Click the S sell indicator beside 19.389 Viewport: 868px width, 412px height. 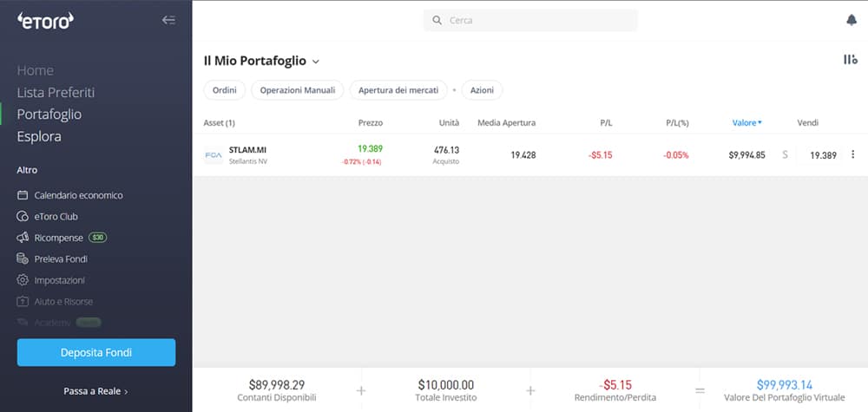[785, 155]
